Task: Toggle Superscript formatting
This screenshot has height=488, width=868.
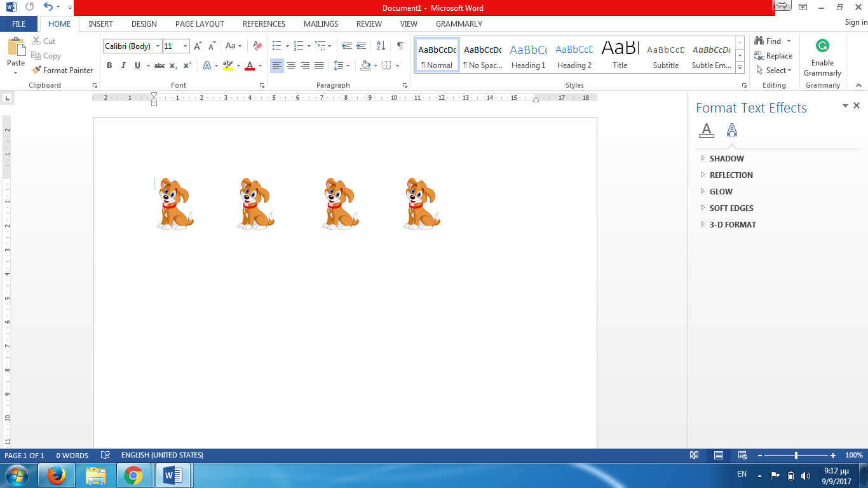Action: click(187, 65)
